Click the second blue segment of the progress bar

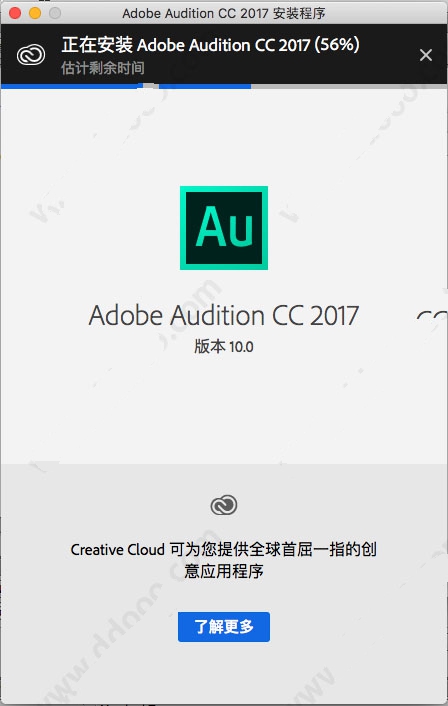click(x=205, y=86)
